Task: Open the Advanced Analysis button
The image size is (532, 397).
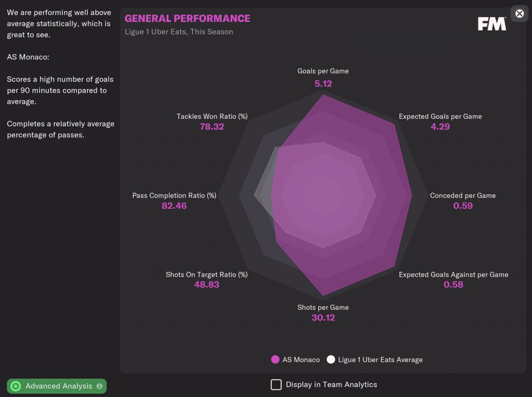Action: click(x=59, y=386)
